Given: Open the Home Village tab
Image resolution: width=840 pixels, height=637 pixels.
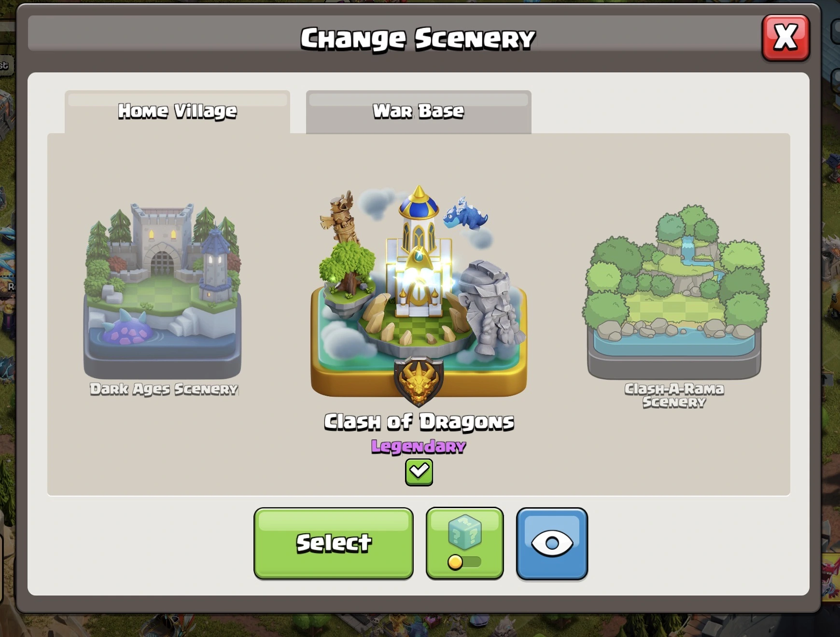Looking at the screenshot, I should (x=177, y=111).
